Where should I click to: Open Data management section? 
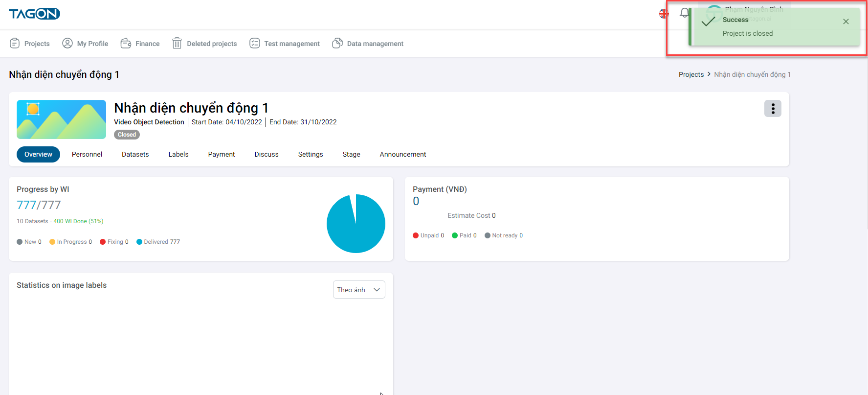pyautogui.click(x=368, y=44)
